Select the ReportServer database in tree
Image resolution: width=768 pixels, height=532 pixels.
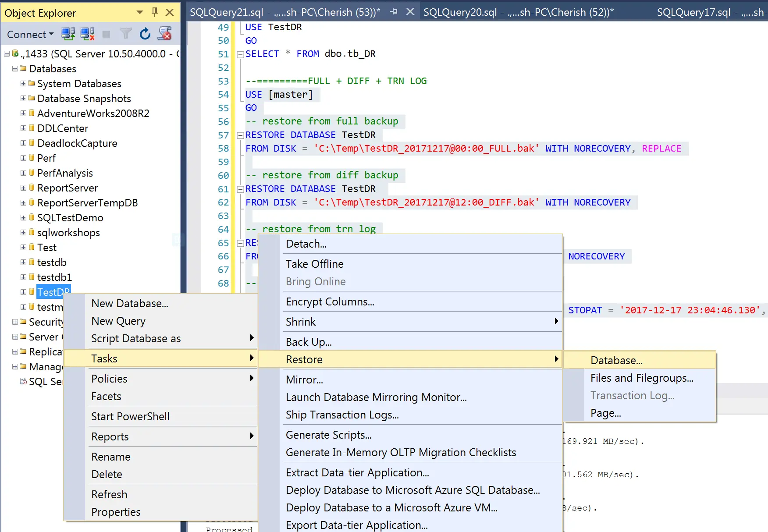click(67, 188)
